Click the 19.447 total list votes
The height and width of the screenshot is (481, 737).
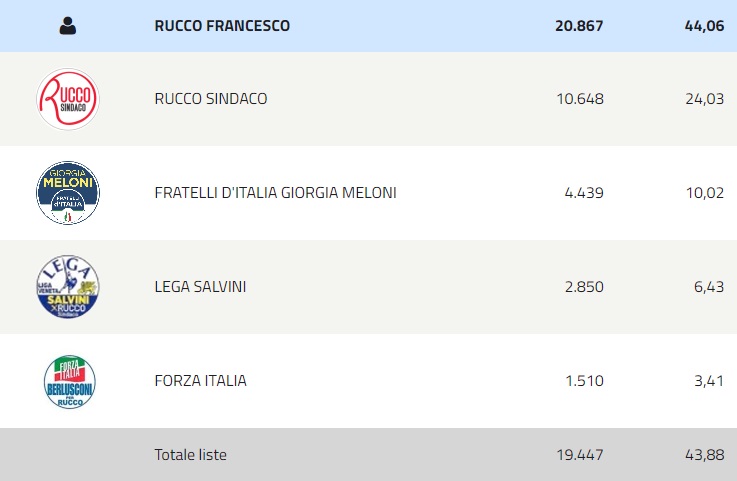click(x=579, y=455)
